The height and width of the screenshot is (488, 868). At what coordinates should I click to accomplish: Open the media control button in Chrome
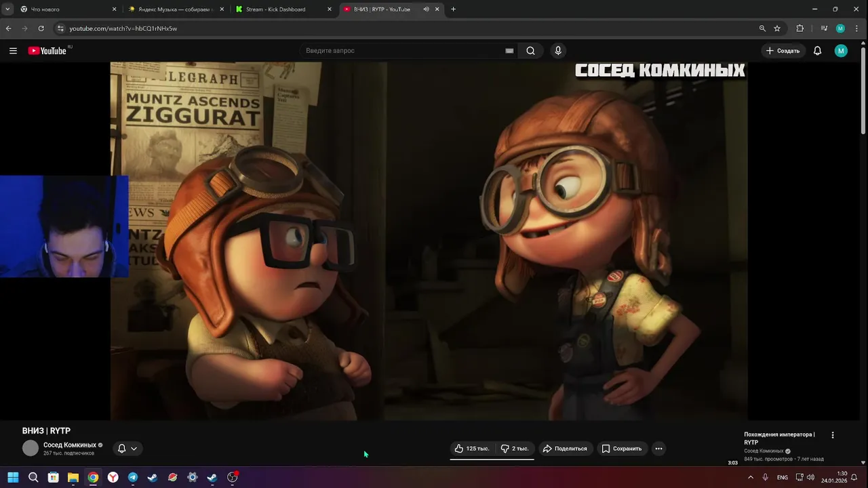[x=824, y=28]
